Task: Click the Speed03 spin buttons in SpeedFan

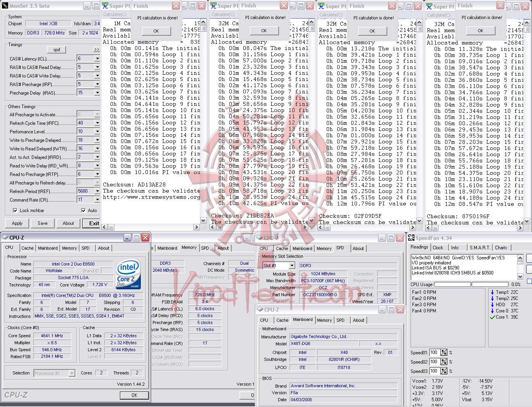Action: tap(444, 371)
